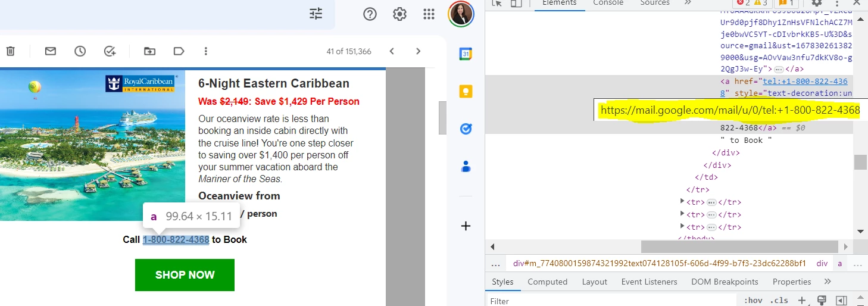This screenshot has width=868, height=306.
Task: Open more email actions three-dot menu
Action: (x=206, y=51)
